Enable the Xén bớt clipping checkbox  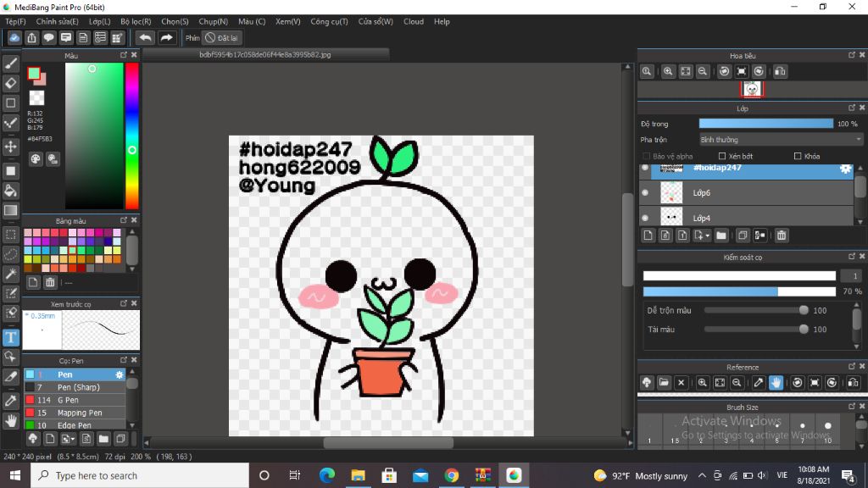coord(722,156)
